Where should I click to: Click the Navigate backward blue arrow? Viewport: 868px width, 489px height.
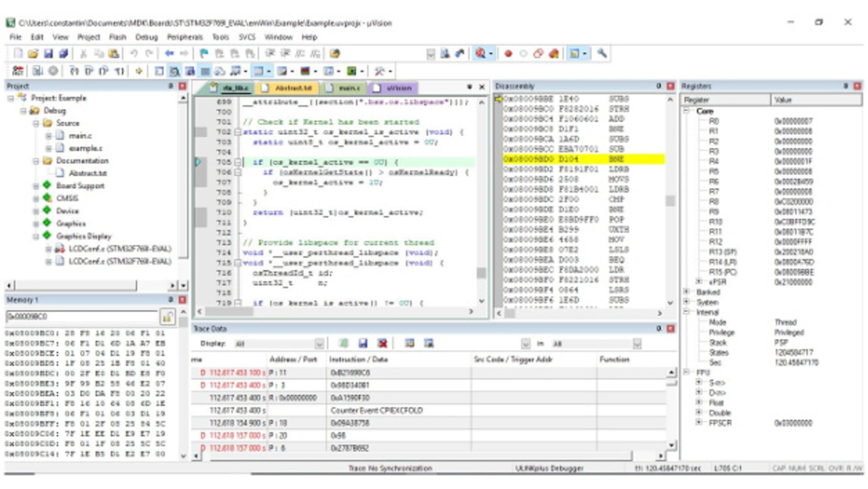(x=169, y=54)
